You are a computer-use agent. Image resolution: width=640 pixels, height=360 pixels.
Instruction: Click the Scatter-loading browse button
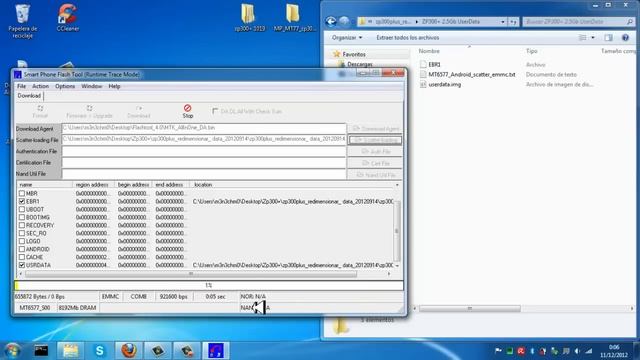[x=375, y=140]
